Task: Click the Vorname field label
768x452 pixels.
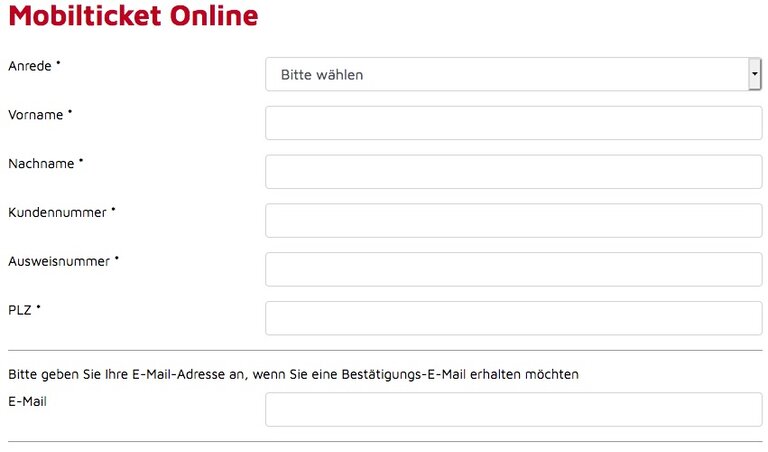Action: [x=36, y=115]
